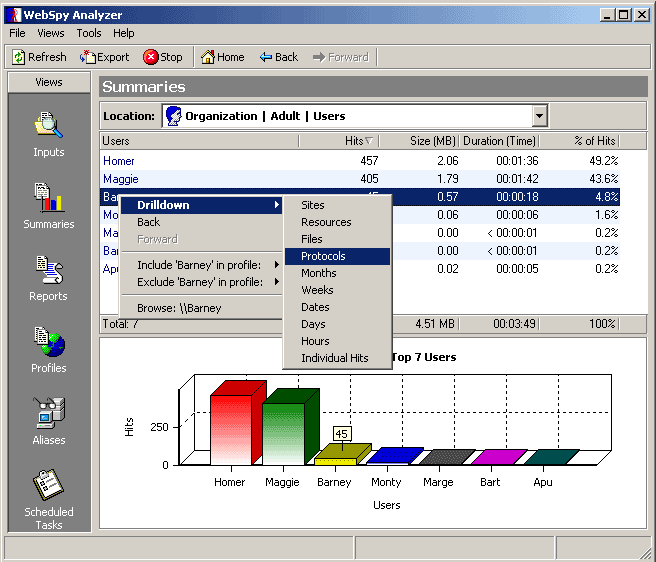Screen dimensions: 656x562
Task: Click the magenta Bart chart bar
Action: pyautogui.click(x=499, y=457)
